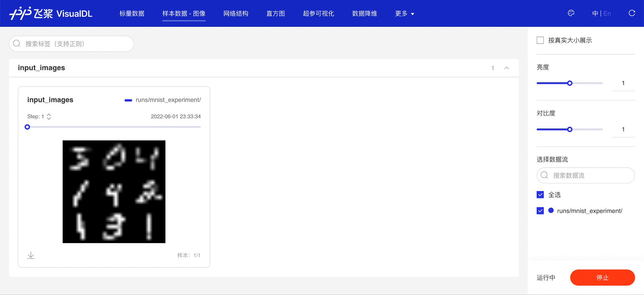This screenshot has height=295, width=644.
Task: Open the 更多 dropdown menu
Action: [x=405, y=13]
